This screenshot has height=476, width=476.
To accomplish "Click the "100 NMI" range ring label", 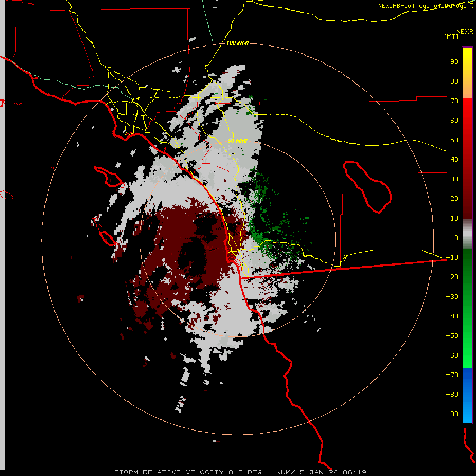I will coord(237,43).
